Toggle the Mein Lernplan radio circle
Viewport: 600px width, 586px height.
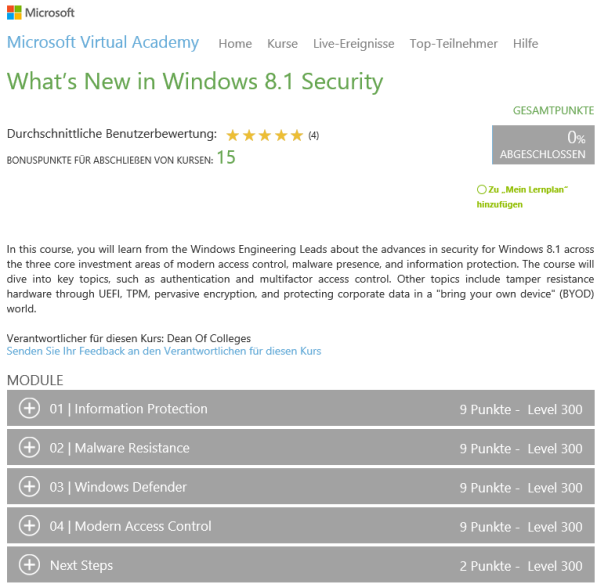(x=481, y=189)
